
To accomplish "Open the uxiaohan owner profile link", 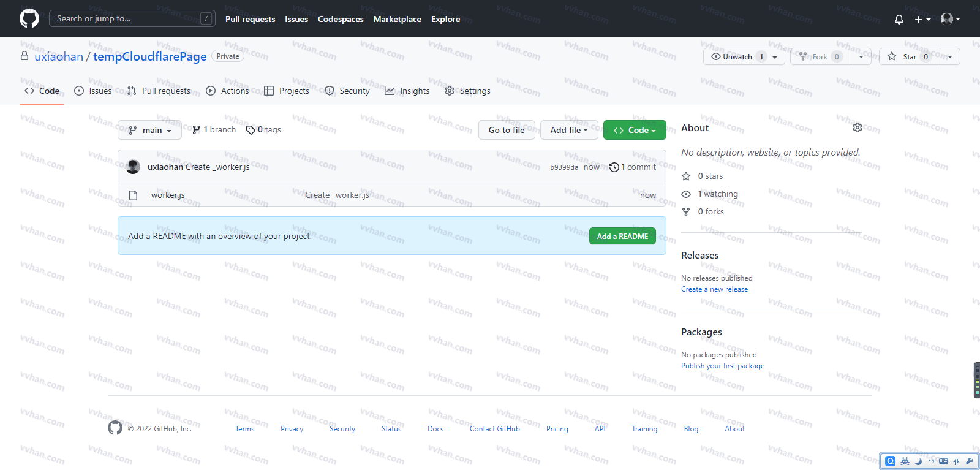I will tap(59, 56).
